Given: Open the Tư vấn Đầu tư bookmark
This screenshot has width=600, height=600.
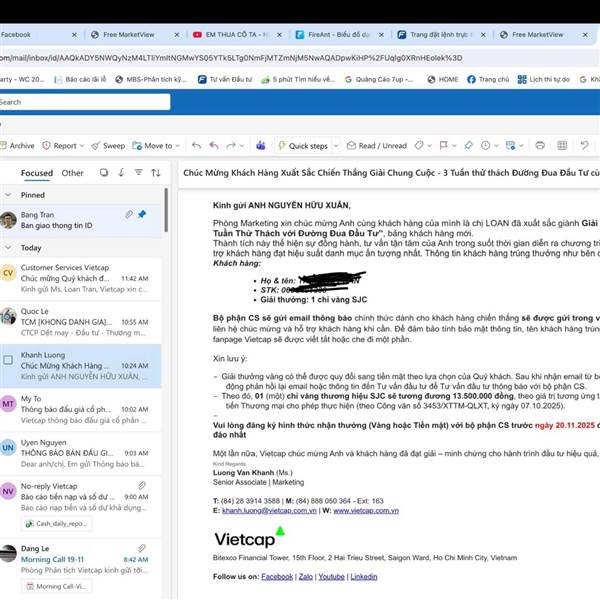Looking at the screenshot, I should pos(225,80).
